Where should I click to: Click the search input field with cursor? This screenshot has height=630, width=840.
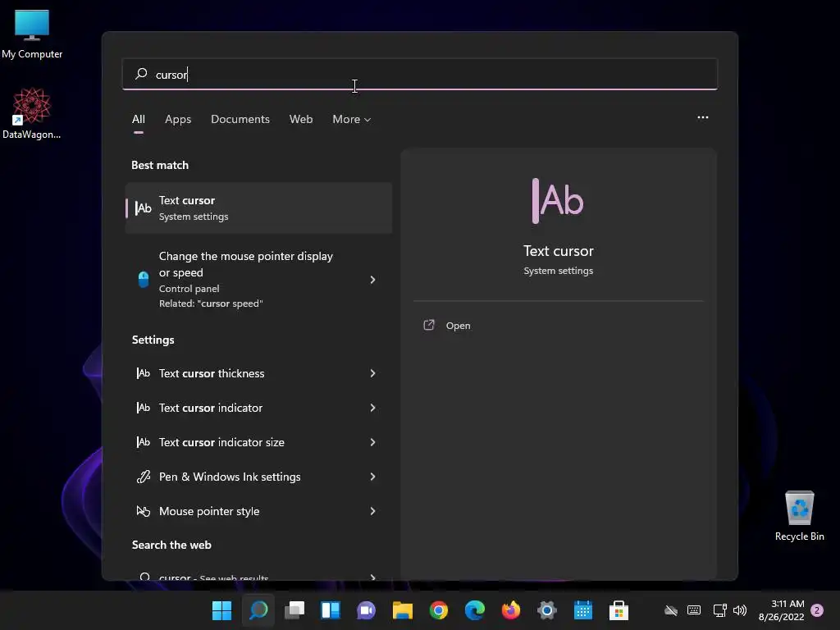(x=420, y=74)
